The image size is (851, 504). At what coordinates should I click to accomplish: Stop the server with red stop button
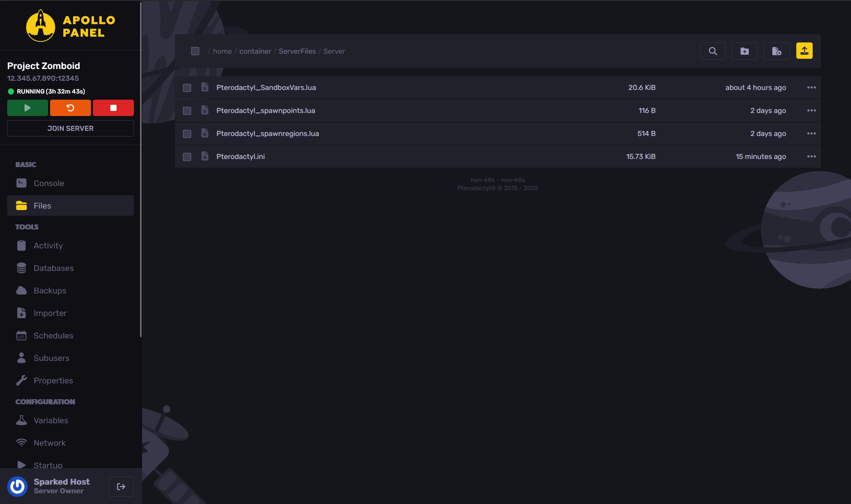113,108
